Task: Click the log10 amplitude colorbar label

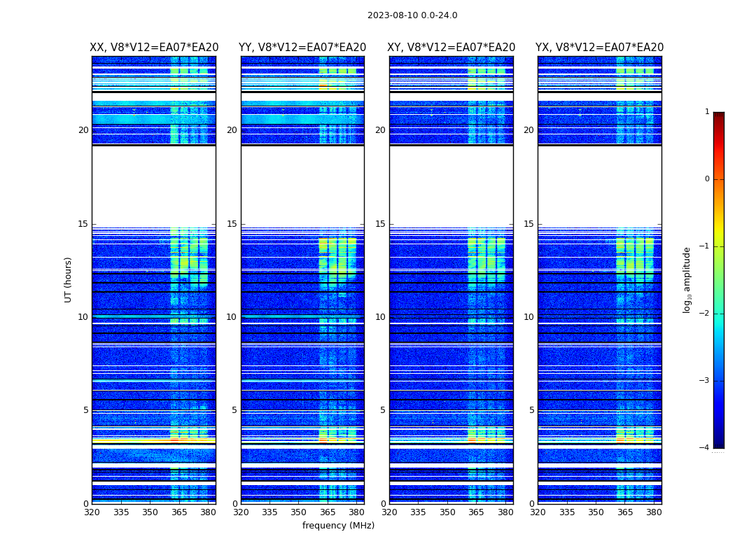Action: 687,279
